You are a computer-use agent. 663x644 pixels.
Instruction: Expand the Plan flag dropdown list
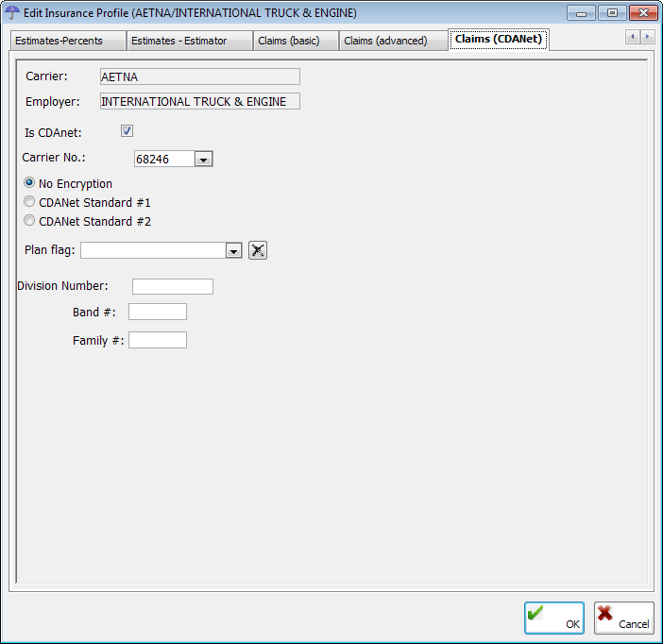click(x=233, y=250)
